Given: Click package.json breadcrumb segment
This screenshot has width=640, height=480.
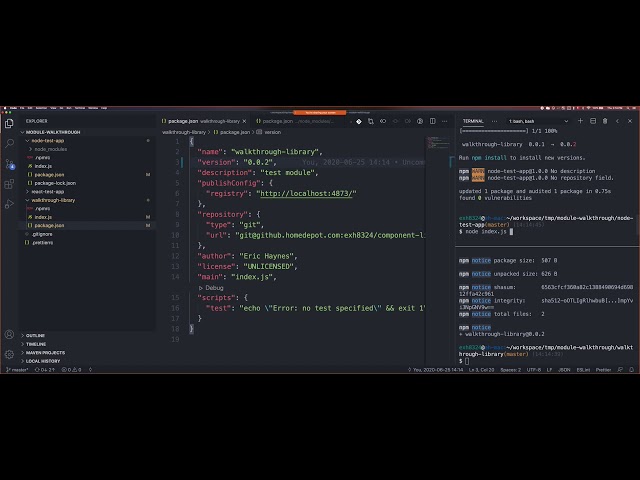Looking at the screenshot, I should (x=231, y=132).
